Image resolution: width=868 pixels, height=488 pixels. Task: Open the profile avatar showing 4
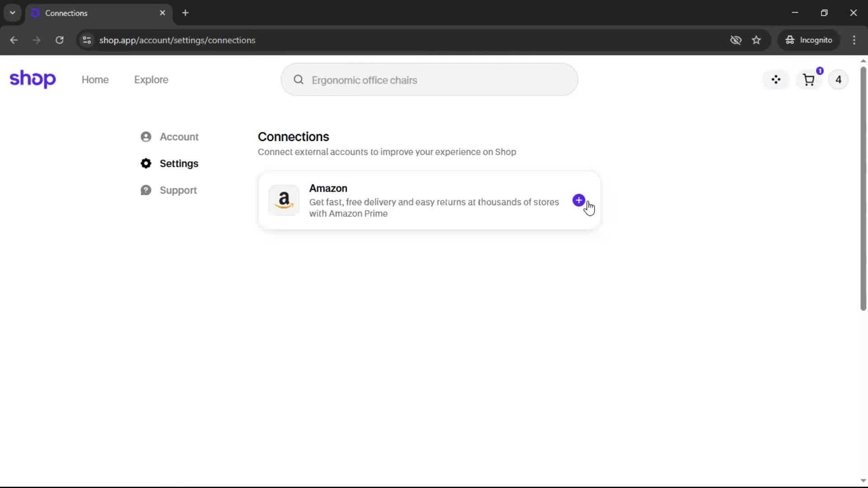click(x=838, y=80)
